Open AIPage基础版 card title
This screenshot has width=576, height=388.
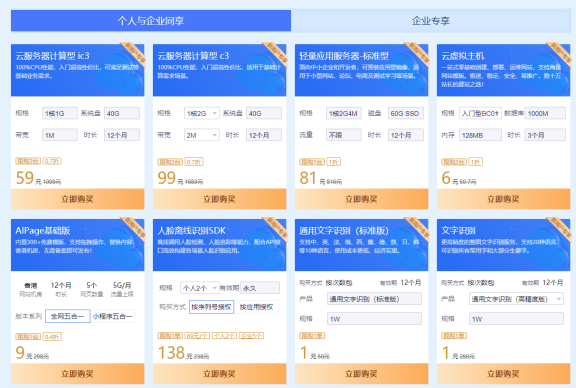point(43,231)
